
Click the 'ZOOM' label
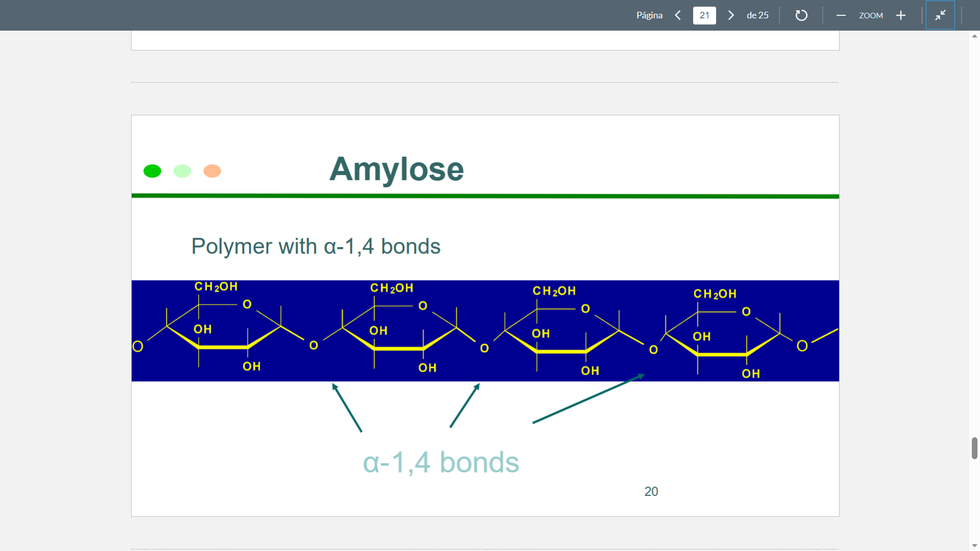[x=871, y=15]
